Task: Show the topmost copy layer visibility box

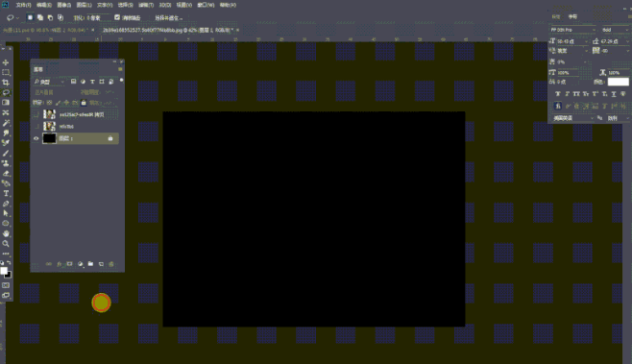Action: pyautogui.click(x=36, y=114)
